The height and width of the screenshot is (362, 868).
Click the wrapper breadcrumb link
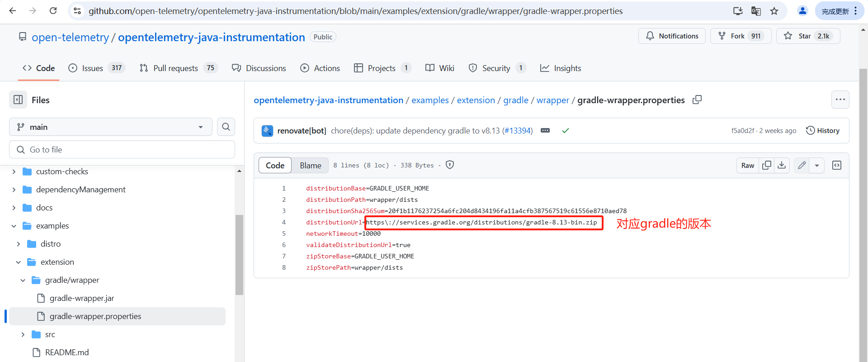click(552, 100)
